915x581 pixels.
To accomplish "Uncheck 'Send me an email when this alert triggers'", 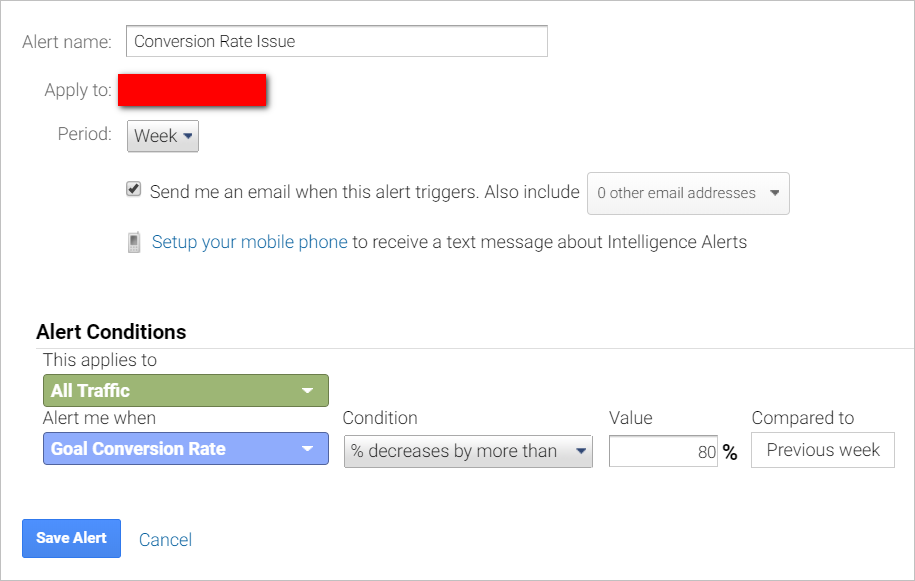I will (133, 188).
